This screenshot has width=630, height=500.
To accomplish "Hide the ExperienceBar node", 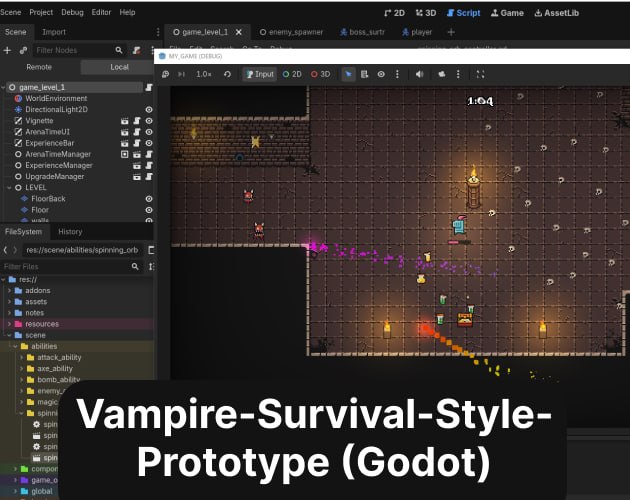I will pyautogui.click(x=149, y=143).
